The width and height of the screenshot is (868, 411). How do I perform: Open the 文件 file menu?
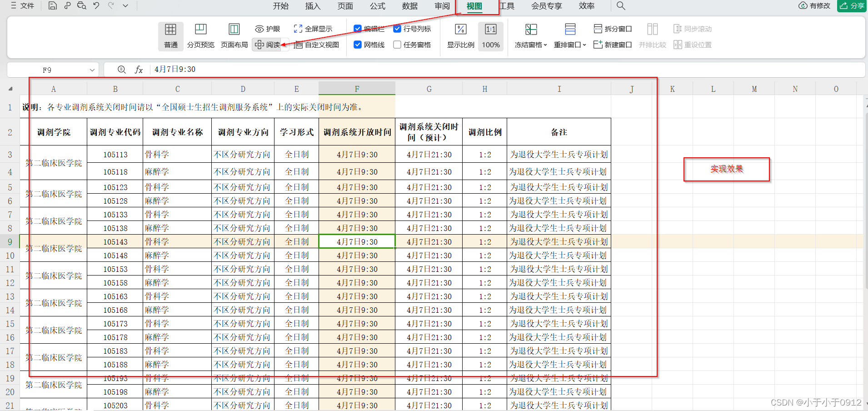coord(22,6)
